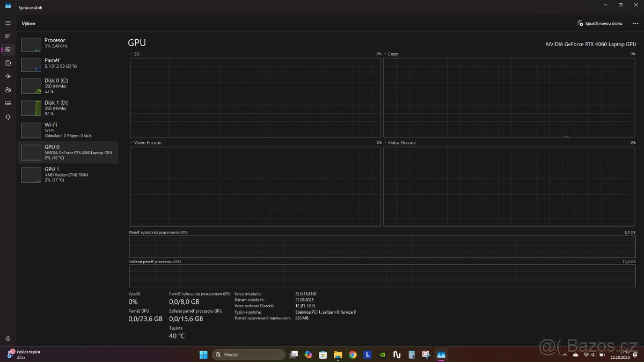644x362 pixels.
Task: Select Disk 1 (D:) performance item
Action: pyautogui.click(x=68, y=106)
